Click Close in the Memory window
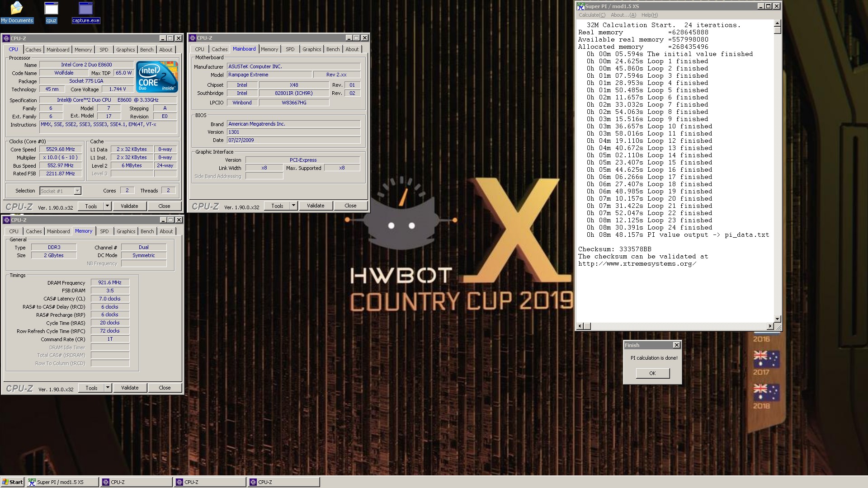The image size is (868, 488). click(x=165, y=388)
